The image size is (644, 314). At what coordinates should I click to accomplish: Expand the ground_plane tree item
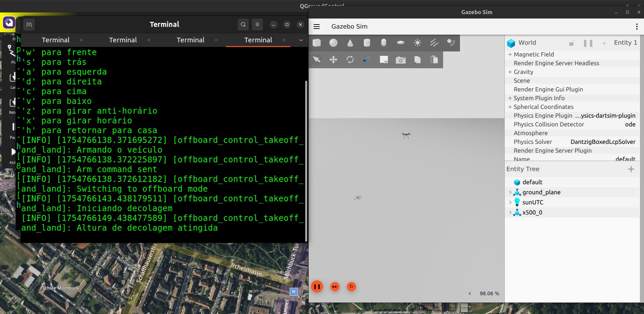[510, 192]
